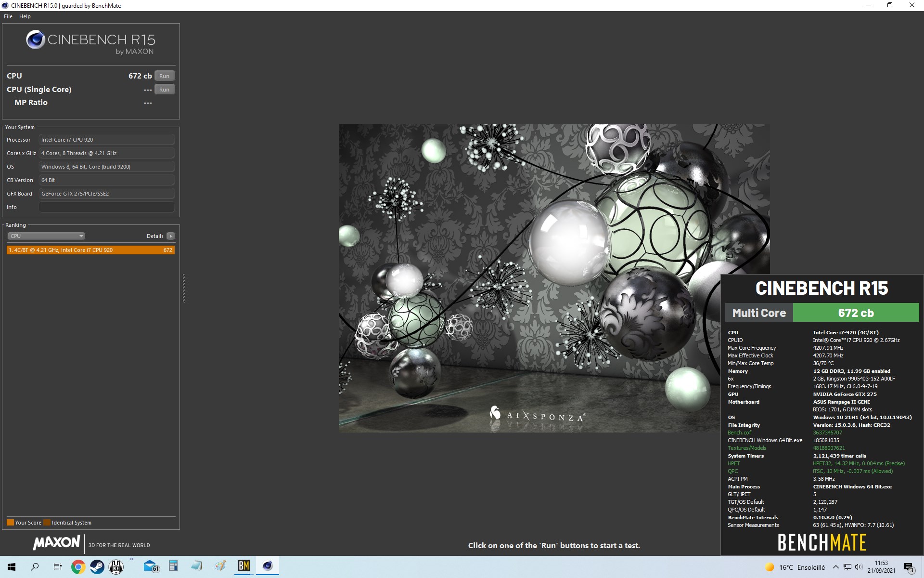Viewport: 924px width, 578px height.
Task: Select the 4C/8T @ 4.21 GHz ranking entry
Action: [90, 250]
